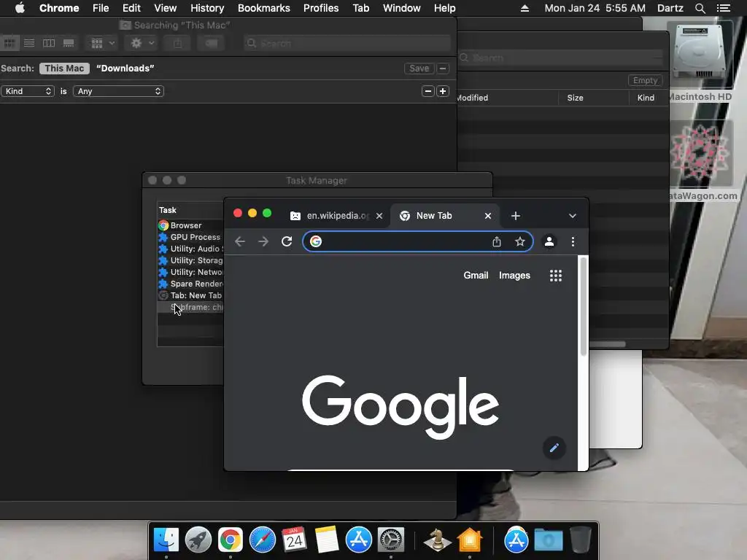Viewport: 747px width, 560px height.
Task: Open Safari from the Dock
Action: (263, 540)
